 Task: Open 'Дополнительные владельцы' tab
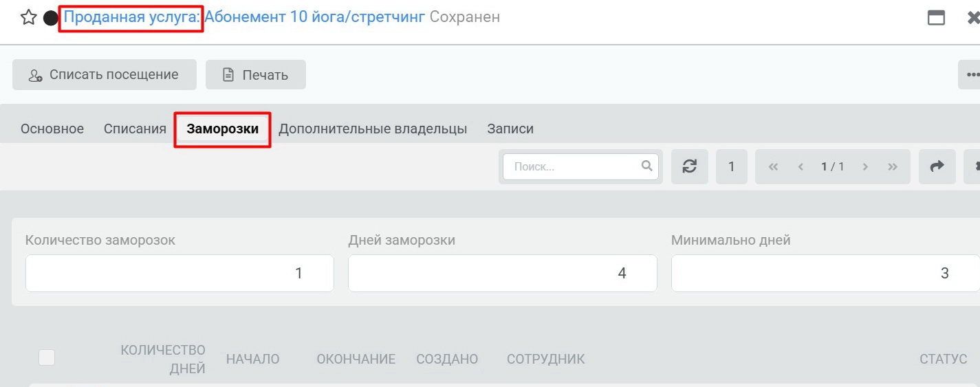(x=373, y=129)
